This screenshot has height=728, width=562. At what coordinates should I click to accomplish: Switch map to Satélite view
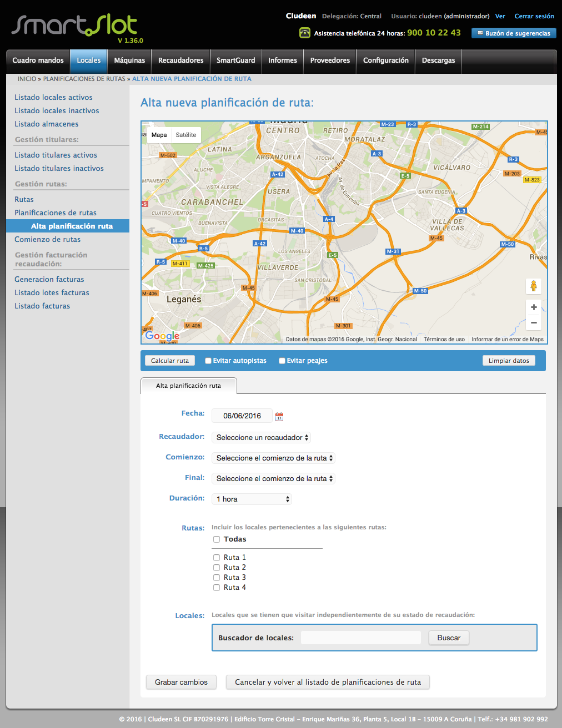point(186,135)
